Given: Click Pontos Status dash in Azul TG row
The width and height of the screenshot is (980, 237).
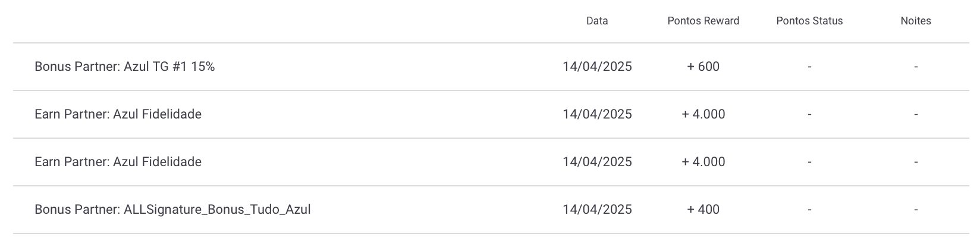Looking at the screenshot, I should (x=809, y=67).
